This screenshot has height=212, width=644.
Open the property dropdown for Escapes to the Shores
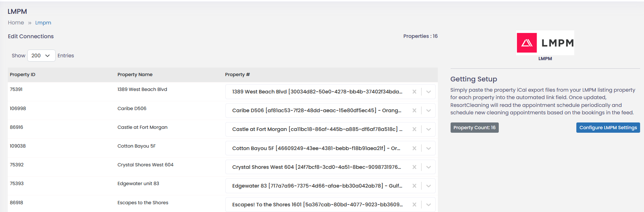(428, 204)
